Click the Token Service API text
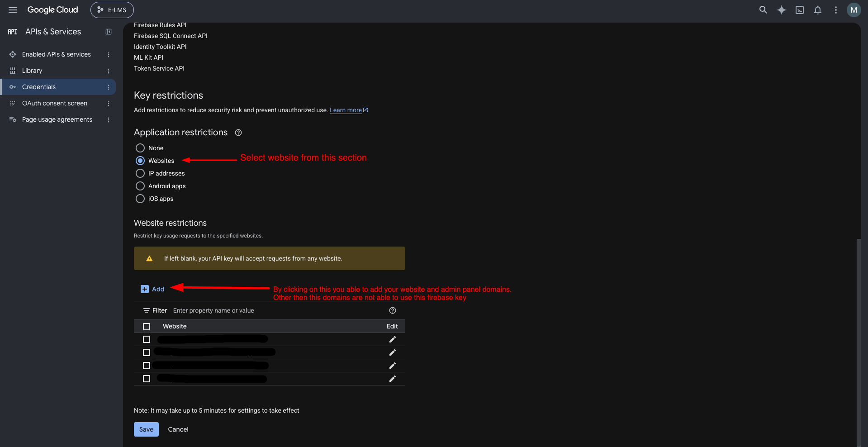The height and width of the screenshot is (447, 868). [x=159, y=68]
